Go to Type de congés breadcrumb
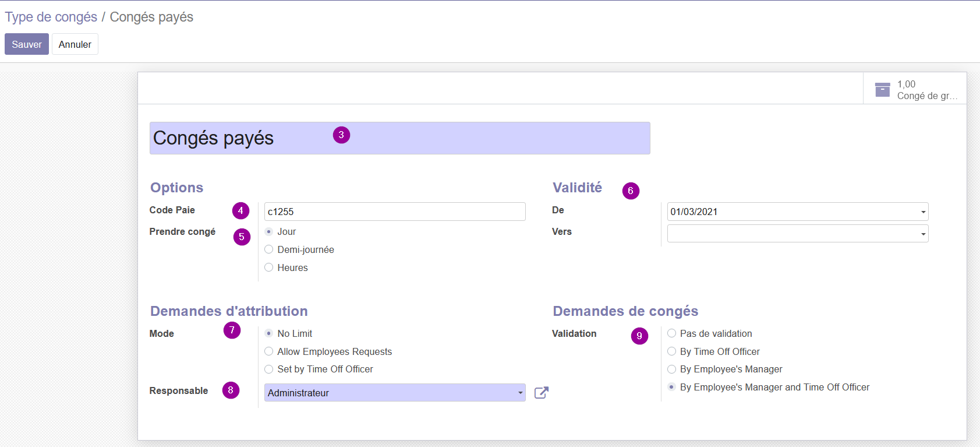The height and width of the screenshot is (447, 980). [51, 17]
